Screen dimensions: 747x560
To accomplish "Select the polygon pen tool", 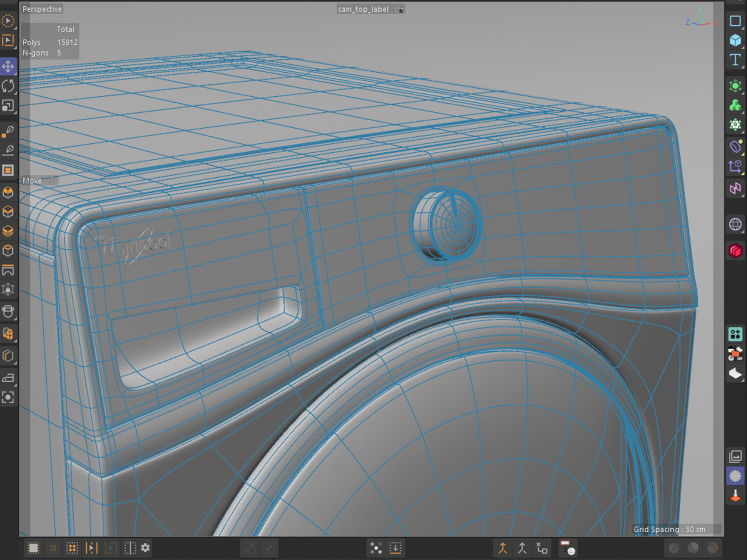I will pos(8,131).
